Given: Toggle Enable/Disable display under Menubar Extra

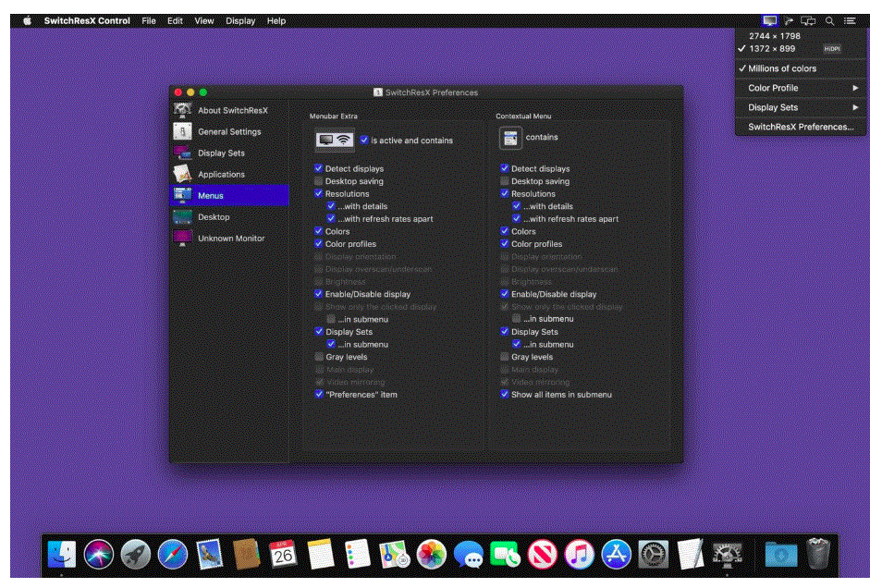Looking at the screenshot, I should 318,294.
